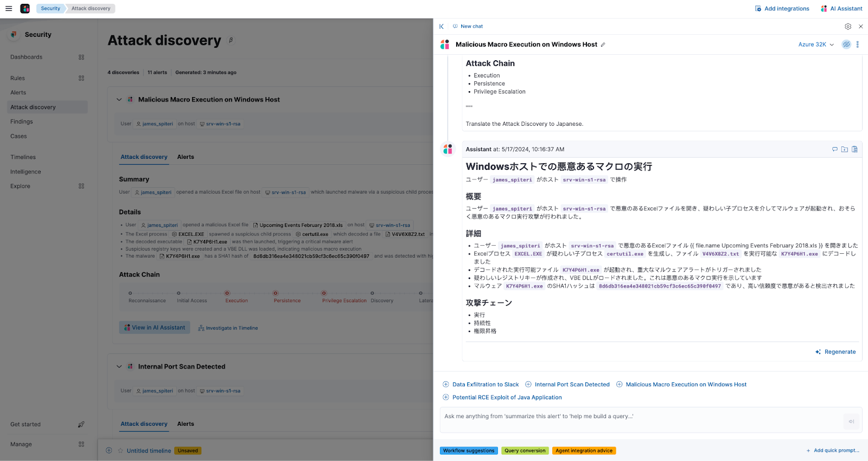Open Explore submenu grid icon
Screen dimensions: 868x461
pyautogui.click(x=81, y=186)
